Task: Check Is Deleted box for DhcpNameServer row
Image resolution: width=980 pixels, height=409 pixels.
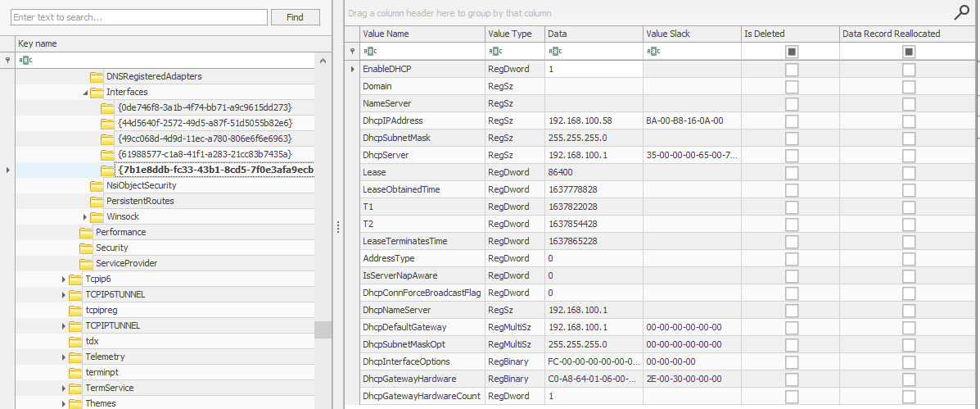Action: click(x=791, y=310)
